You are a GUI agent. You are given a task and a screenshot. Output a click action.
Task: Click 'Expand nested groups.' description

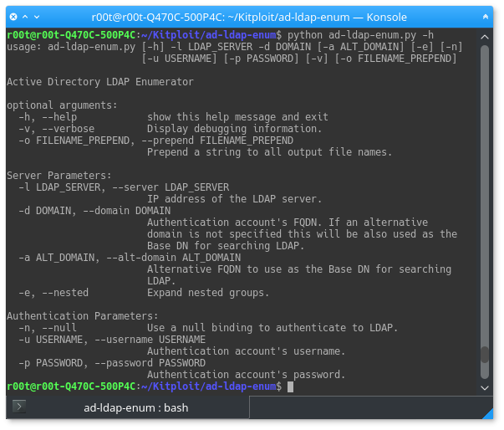click(x=208, y=293)
